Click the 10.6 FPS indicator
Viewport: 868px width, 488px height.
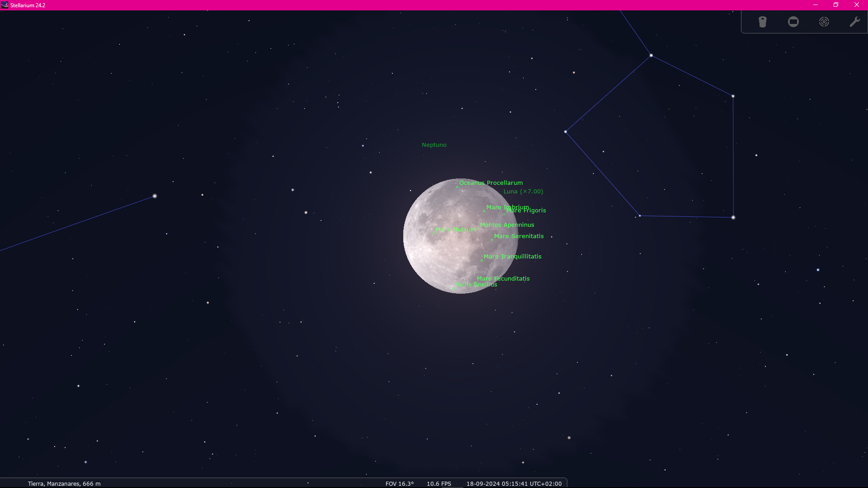pos(439,483)
